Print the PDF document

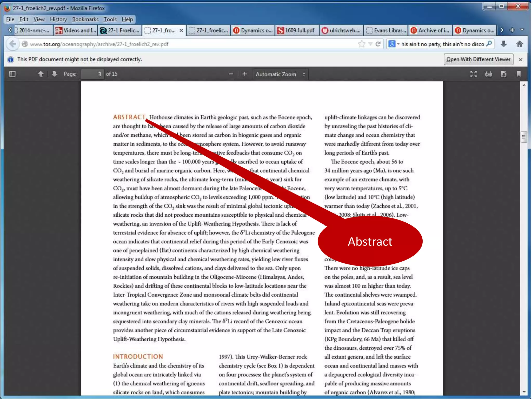pos(488,74)
